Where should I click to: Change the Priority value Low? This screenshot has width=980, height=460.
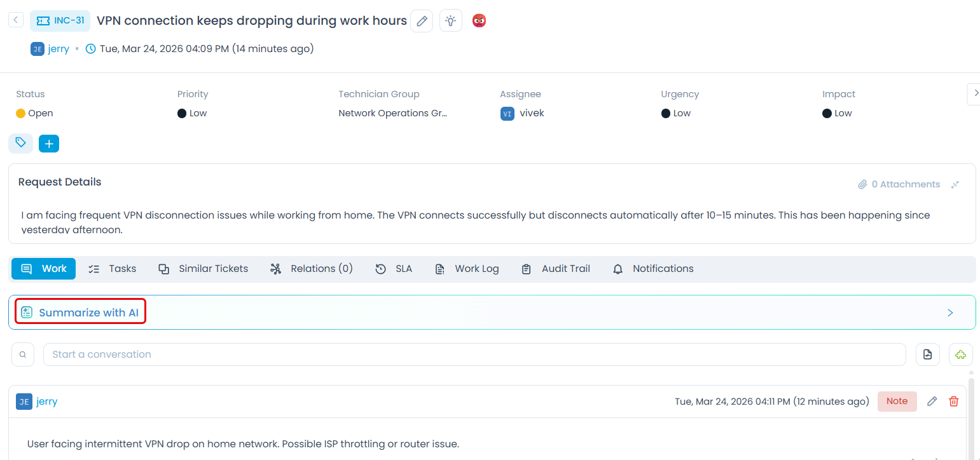click(198, 113)
